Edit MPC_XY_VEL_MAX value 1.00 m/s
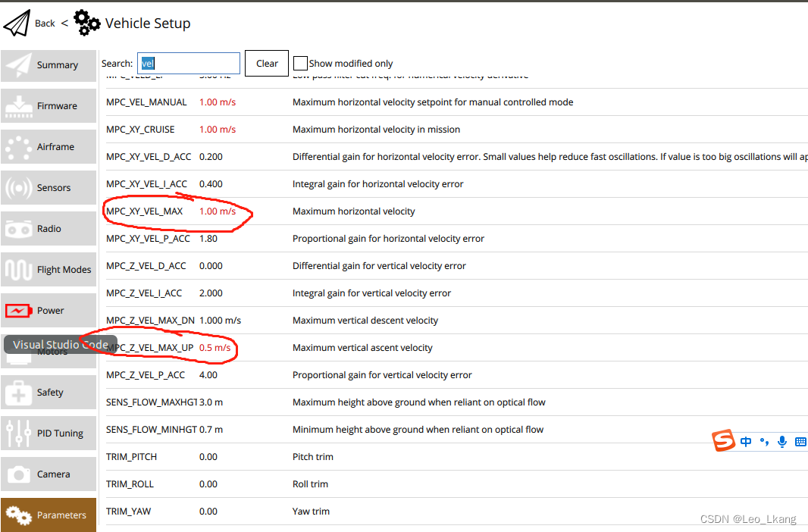Image resolution: width=808 pixels, height=532 pixels. coord(218,211)
